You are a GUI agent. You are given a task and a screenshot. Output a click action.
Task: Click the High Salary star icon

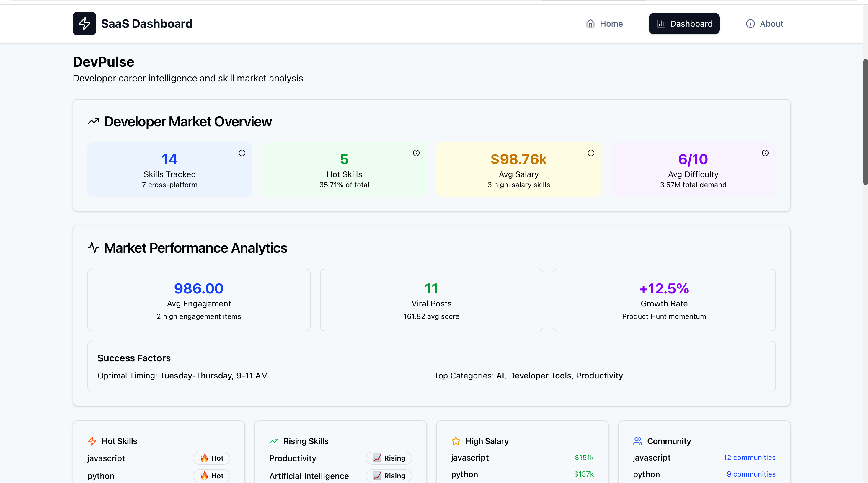point(456,441)
